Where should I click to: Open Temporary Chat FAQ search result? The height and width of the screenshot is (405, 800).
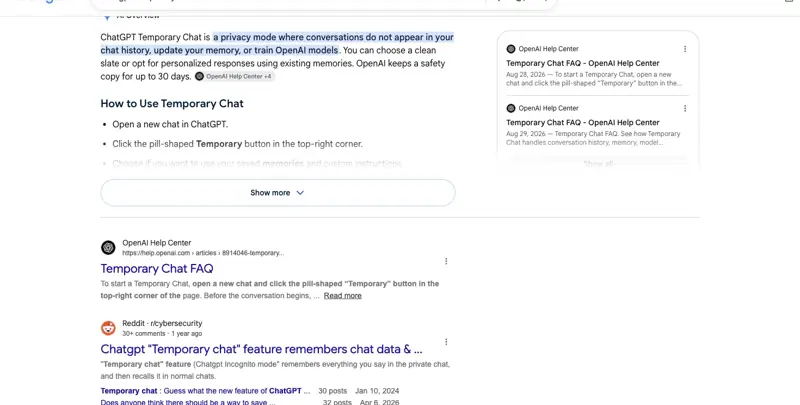click(x=157, y=268)
